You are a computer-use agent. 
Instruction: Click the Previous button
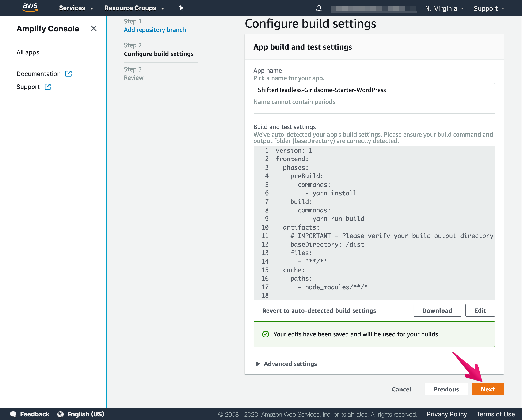(x=446, y=389)
